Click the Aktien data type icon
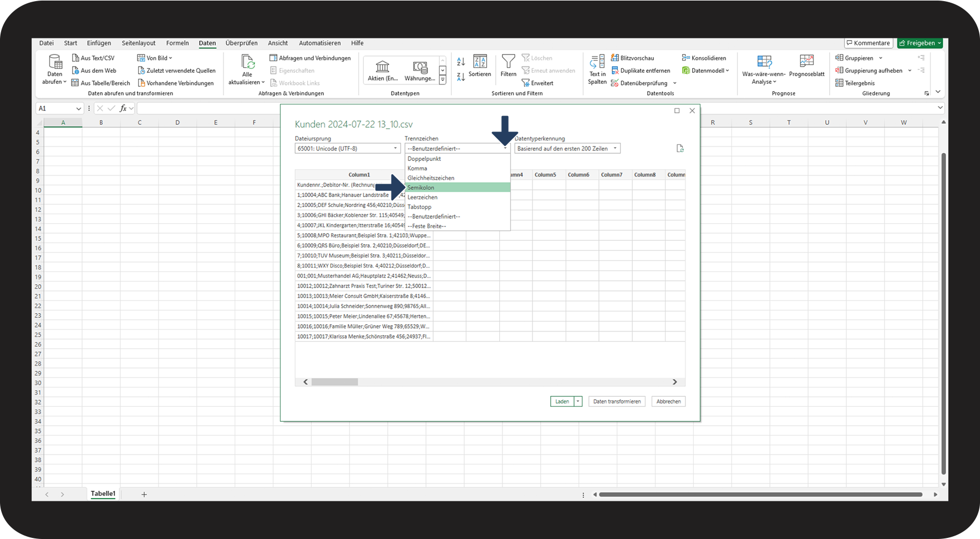This screenshot has width=980, height=539. pos(383,67)
